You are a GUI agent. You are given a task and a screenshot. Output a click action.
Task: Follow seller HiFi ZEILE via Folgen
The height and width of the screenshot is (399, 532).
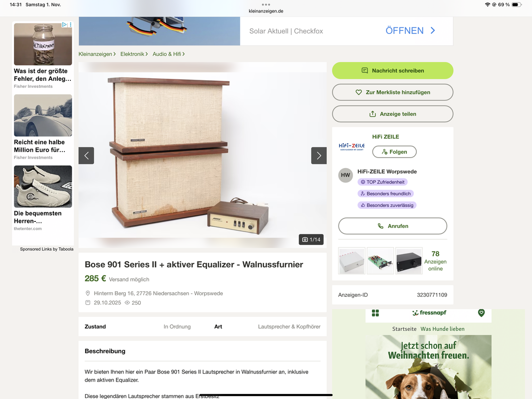[x=394, y=152]
